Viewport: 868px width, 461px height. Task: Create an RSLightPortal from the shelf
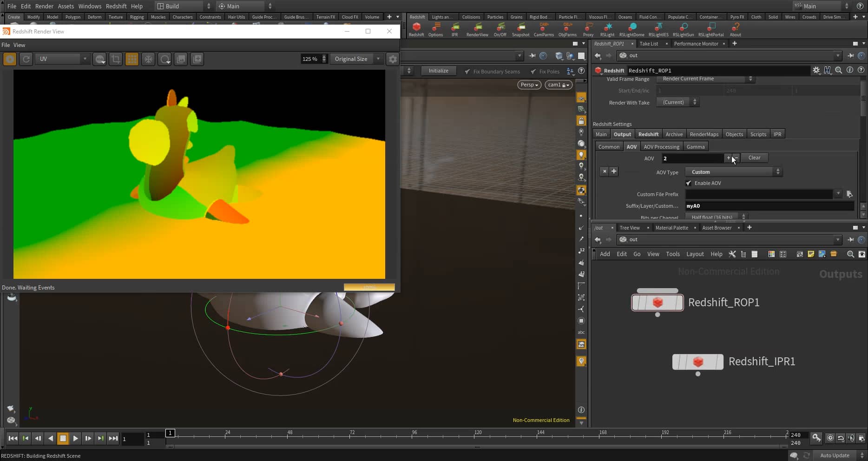(x=711, y=29)
